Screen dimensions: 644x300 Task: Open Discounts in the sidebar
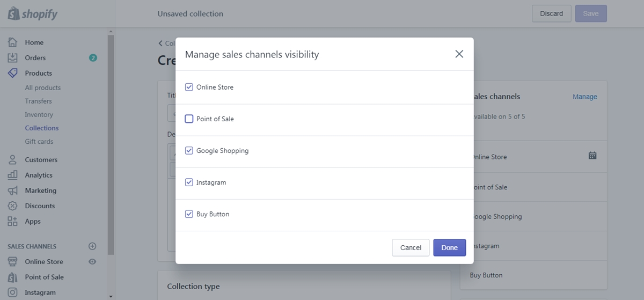(x=40, y=206)
